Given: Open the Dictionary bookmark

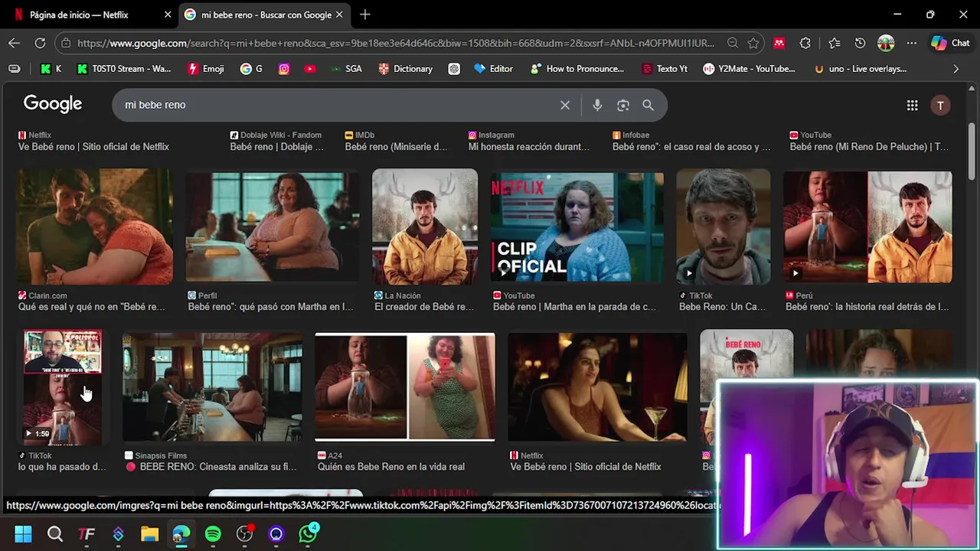Looking at the screenshot, I should (x=405, y=69).
